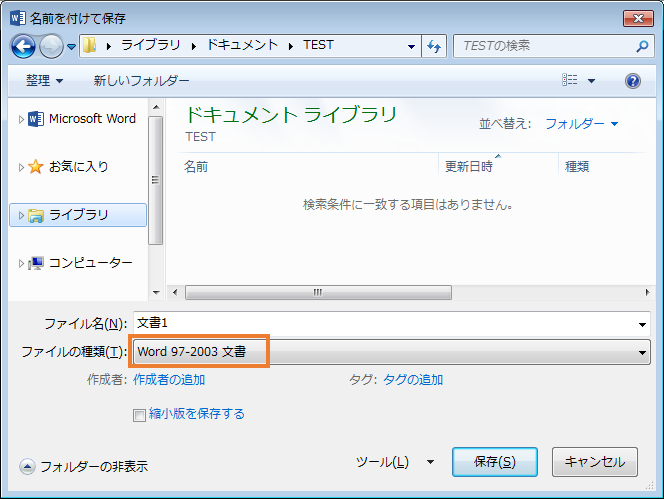Select ドキュメント in the address breadcrumb
Viewport: 664px width, 499px height.
242,45
